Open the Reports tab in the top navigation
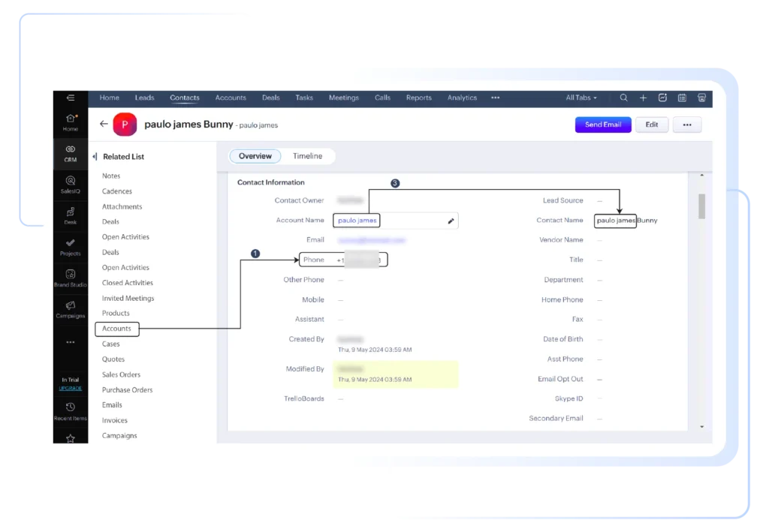Viewport: 769px width, 532px height. pos(418,98)
